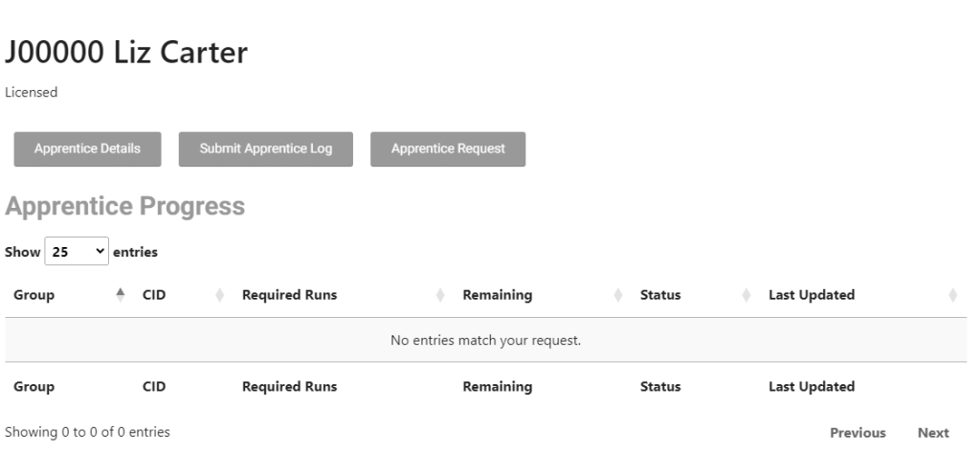Click the Last Updated sort arrows icon
980x475 pixels.
pos(952,295)
